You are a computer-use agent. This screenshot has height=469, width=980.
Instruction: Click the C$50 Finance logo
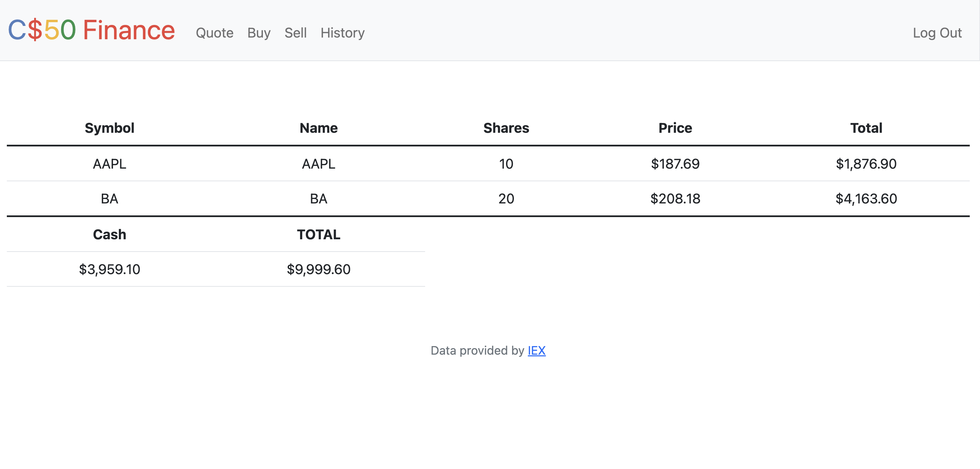pos(91,30)
